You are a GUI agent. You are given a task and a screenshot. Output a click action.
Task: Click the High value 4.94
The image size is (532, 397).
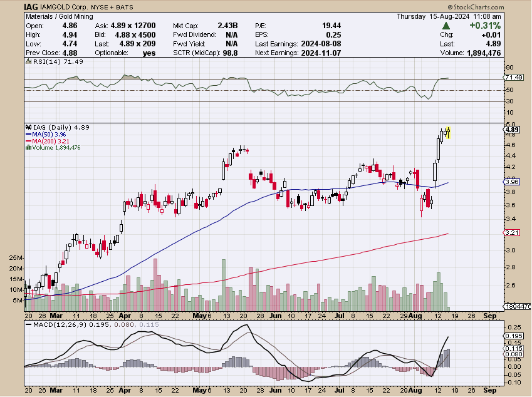[x=70, y=35]
